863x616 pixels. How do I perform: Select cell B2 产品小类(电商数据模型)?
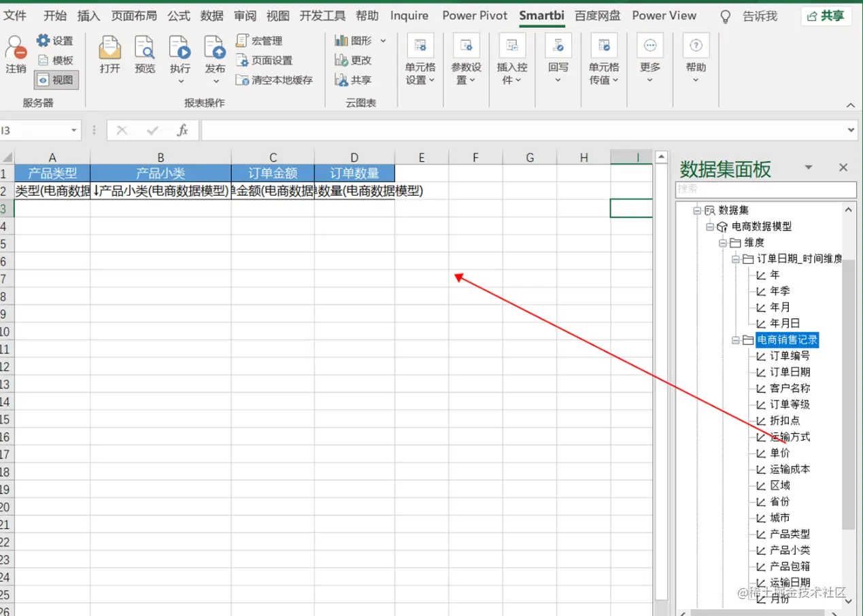click(160, 191)
